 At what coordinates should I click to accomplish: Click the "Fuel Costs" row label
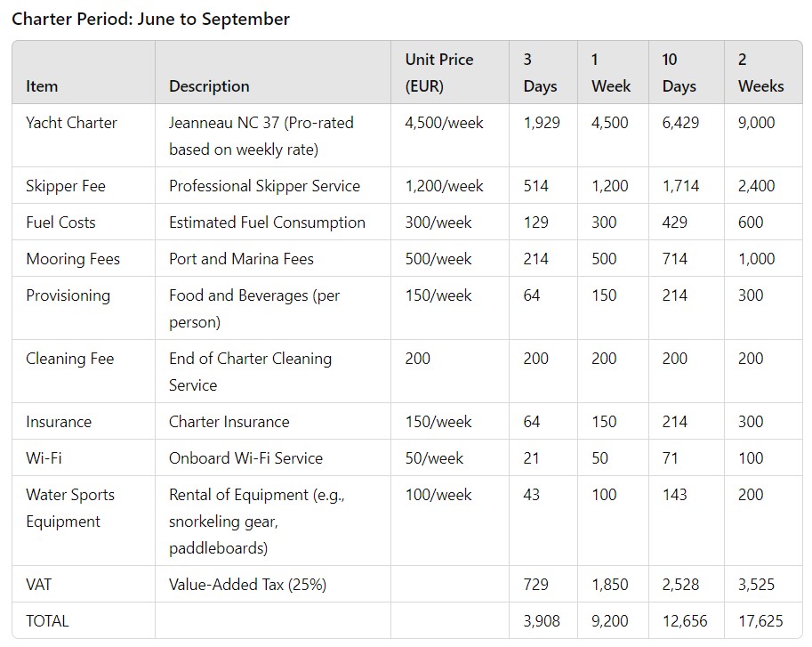click(x=60, y=222)
